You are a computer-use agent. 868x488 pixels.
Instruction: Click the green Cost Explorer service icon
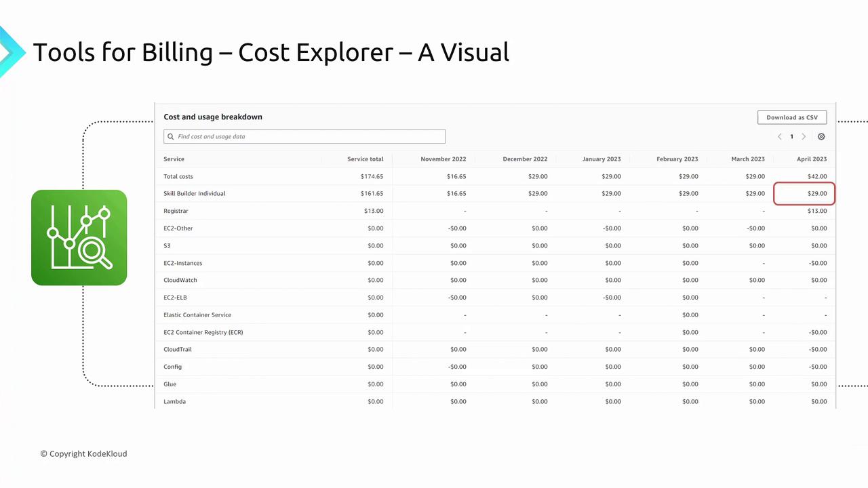coord(79,237)
